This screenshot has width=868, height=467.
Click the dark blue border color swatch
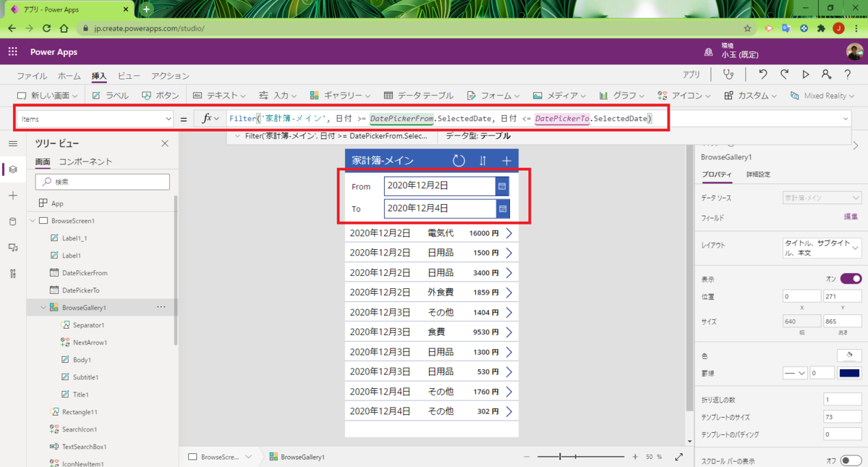coord(849,373)
